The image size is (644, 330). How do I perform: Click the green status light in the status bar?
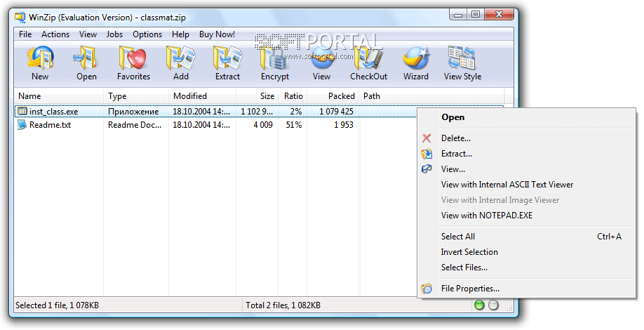479,305
